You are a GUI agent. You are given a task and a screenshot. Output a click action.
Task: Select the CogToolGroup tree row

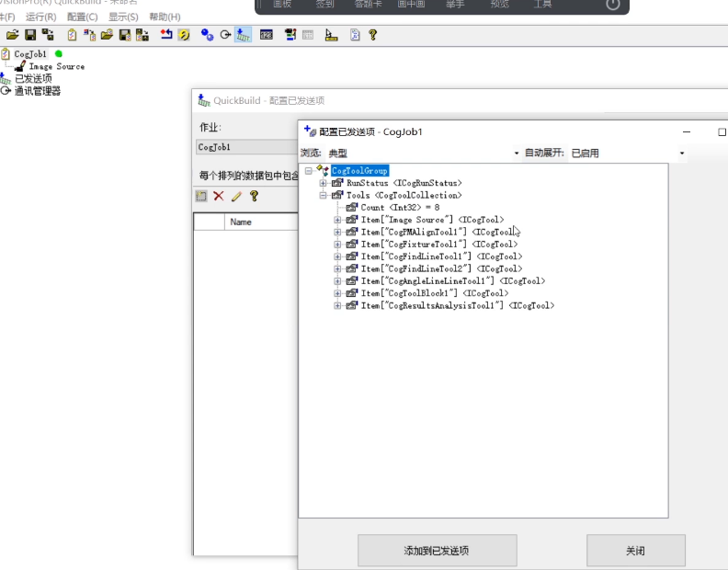[x=359, y=171]
